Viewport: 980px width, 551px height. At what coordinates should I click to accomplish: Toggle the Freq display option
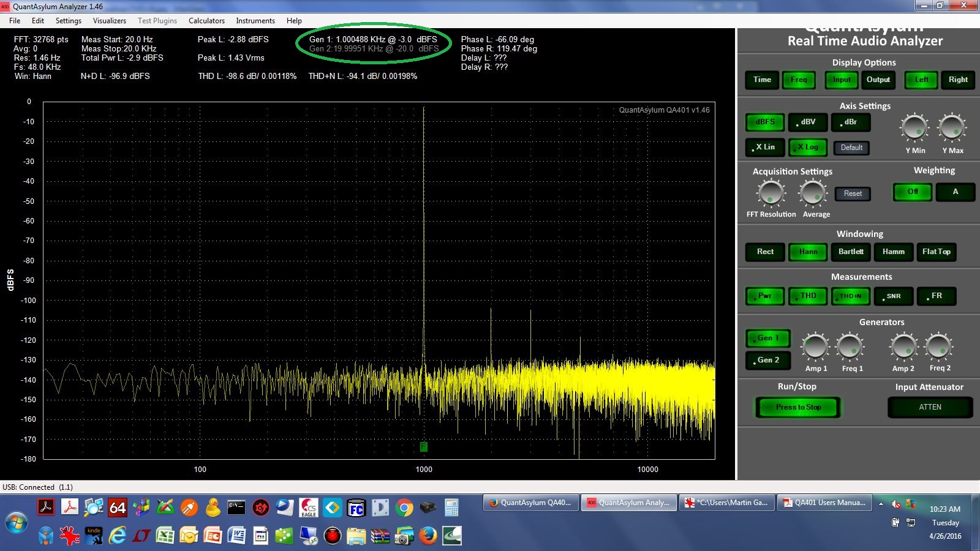[799, 80]
